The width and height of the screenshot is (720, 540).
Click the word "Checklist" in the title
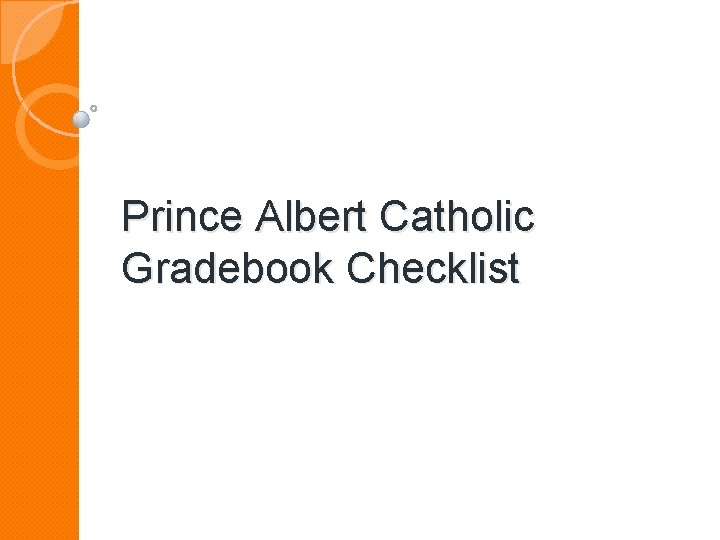point(433,268)
